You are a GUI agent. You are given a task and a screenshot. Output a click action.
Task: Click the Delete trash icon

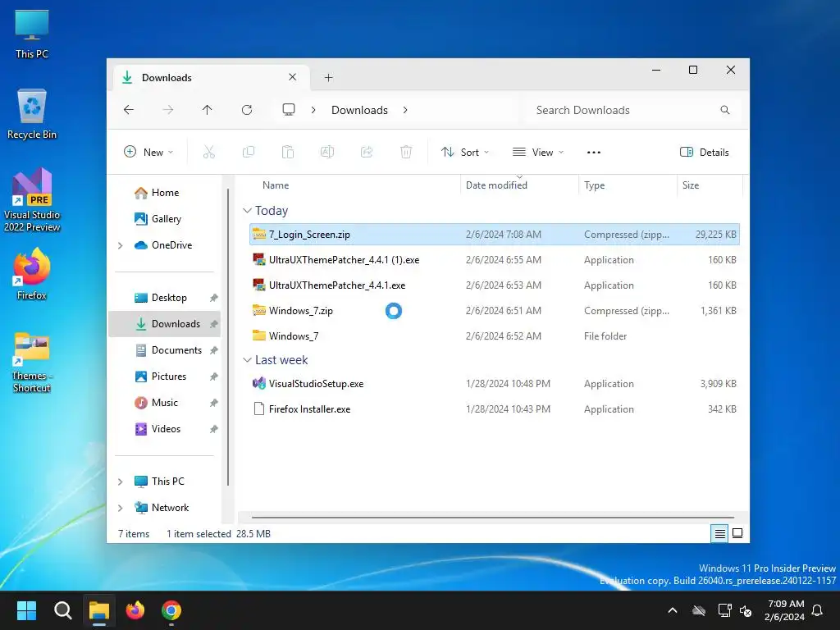point(406,152)
